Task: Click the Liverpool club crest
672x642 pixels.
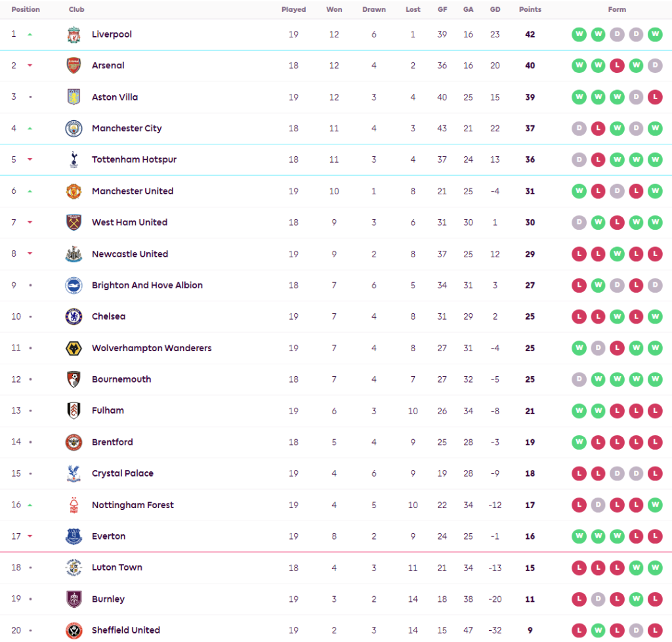Action: (73, 35)
